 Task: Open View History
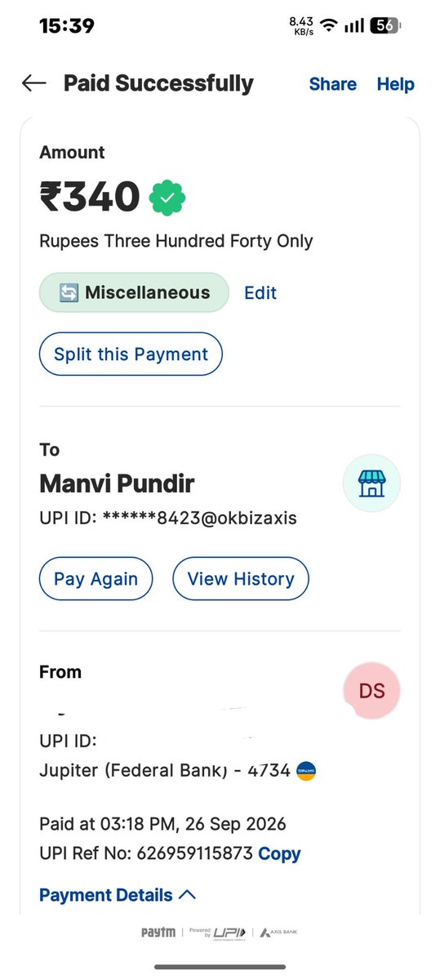click(x=241, y=579)
